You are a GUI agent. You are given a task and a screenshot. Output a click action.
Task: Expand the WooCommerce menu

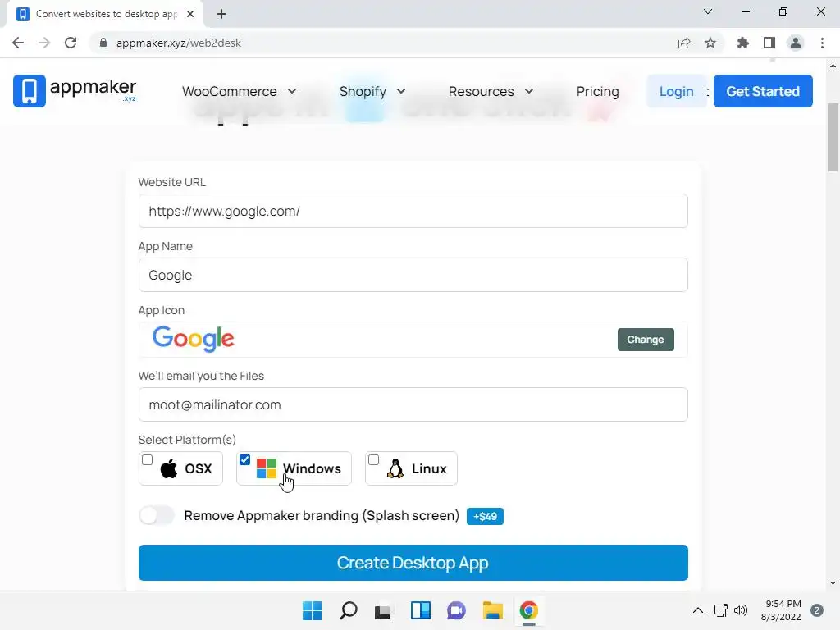tap(239, 92)
